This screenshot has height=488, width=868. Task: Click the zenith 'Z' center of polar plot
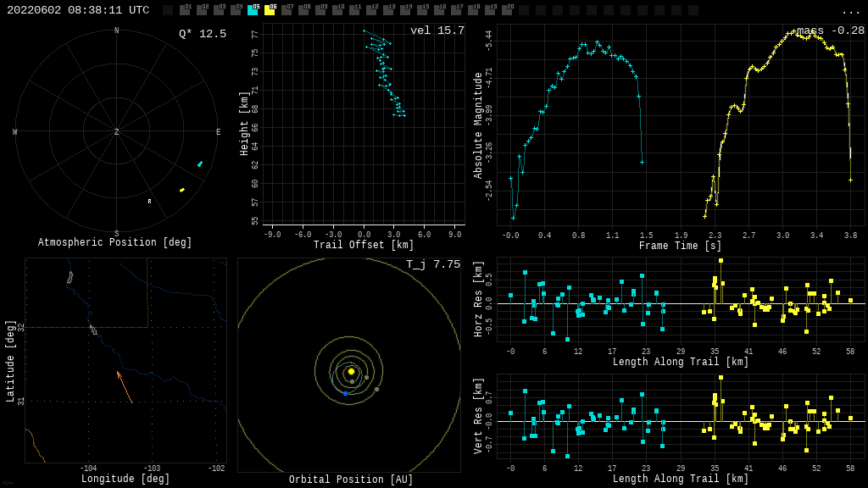[117, 132]
